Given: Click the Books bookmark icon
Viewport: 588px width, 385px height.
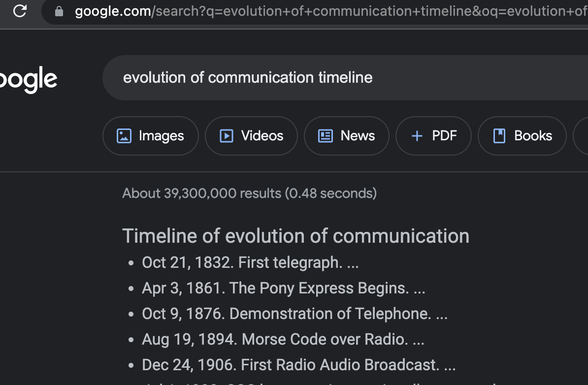Looking at the screenshot, I should [x=499, y=136].
